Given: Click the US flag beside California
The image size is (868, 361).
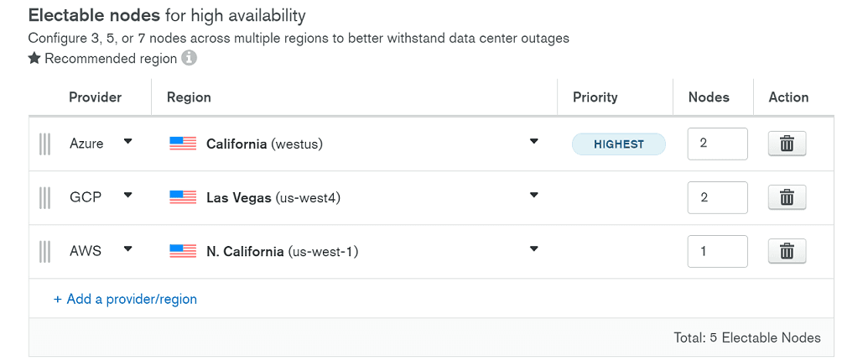Looking at the screenshot, I should [183, 144].
